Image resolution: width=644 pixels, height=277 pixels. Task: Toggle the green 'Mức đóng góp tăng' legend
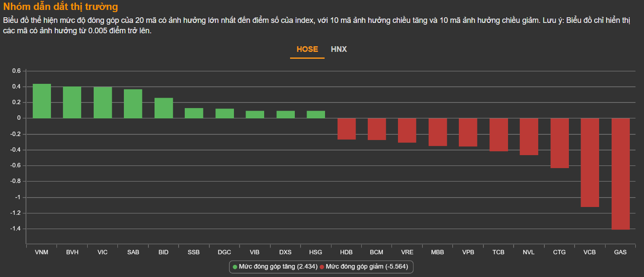coord(275,267)
